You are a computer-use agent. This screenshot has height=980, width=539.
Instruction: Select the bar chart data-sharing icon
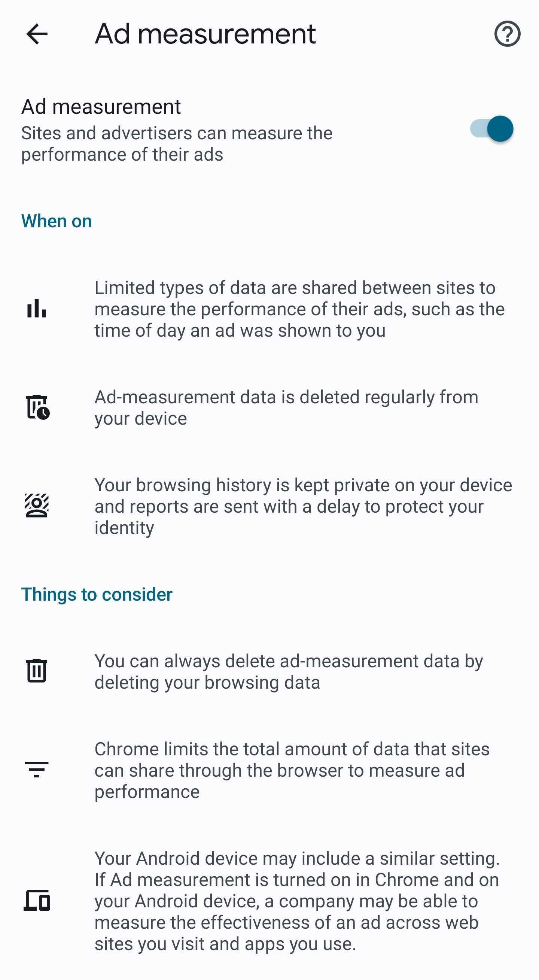point(36,309)
